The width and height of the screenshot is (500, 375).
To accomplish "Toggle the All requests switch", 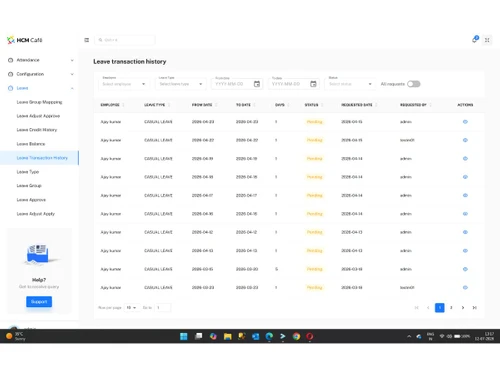I will pyautogui.click(x=414, y=84).
